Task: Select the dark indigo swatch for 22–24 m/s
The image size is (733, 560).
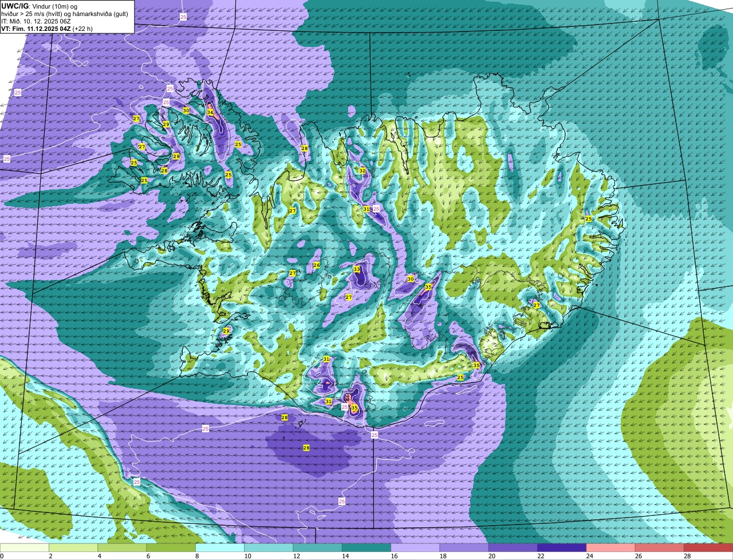Action: point(562,547)
